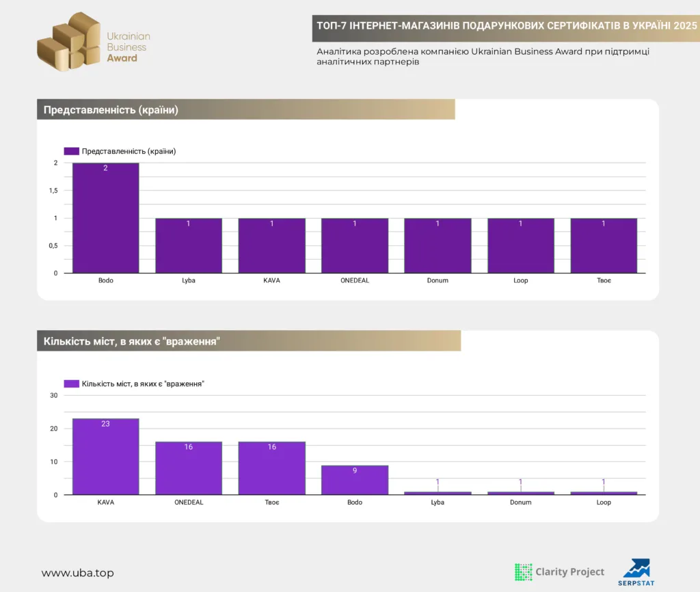Click the value label '23' on the KAVA bar
Screen dimensions: 700x592
(105, 424)
